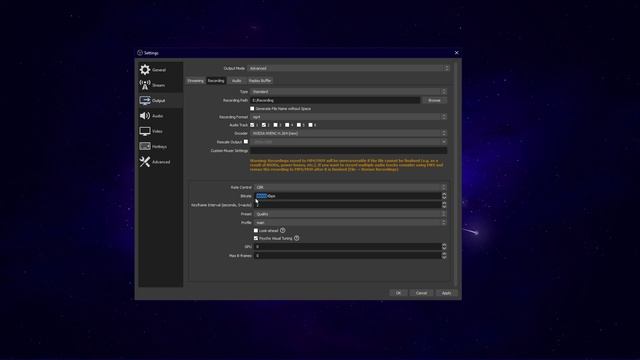The width and height of the screenshot is (640, 360).
Task: Open the Rate Control dropdown
Action: point(351,187)
